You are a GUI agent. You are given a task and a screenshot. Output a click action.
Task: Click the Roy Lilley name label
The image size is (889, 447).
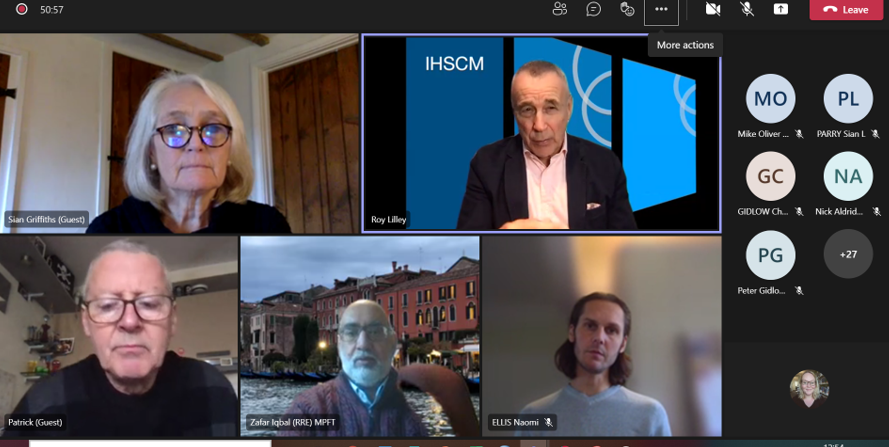(388, 220)
